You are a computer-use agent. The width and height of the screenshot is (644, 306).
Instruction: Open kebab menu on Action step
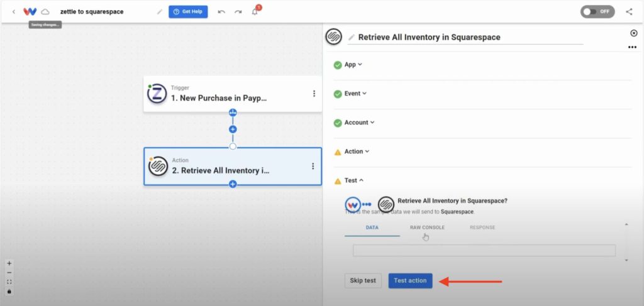(313, 166)
